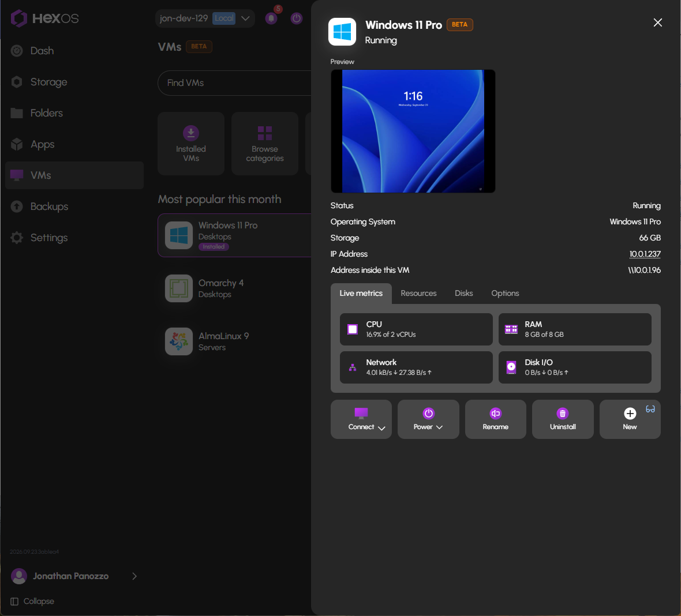Click the Collapse label in sidebar
This screenshot has width=681, height=616.
pyautogui.click(x=39, y=601)
